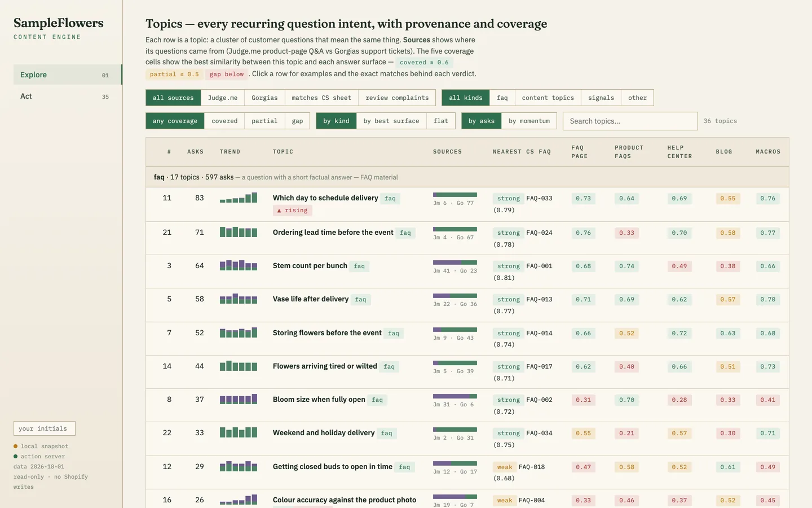812x508 pixels.
Task: Click the ASKS column header
Action: click(196, 152)
